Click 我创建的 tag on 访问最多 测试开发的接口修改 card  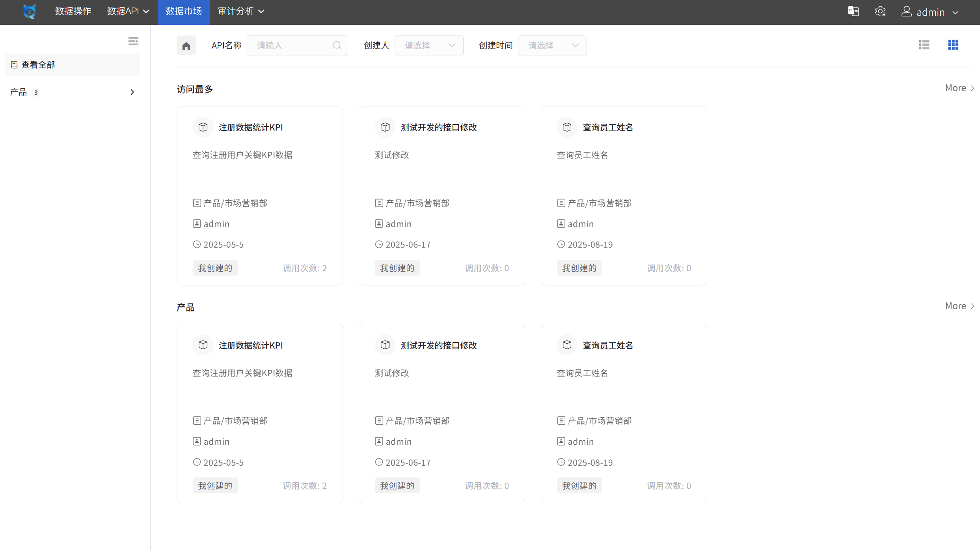(x=397, y=268)
